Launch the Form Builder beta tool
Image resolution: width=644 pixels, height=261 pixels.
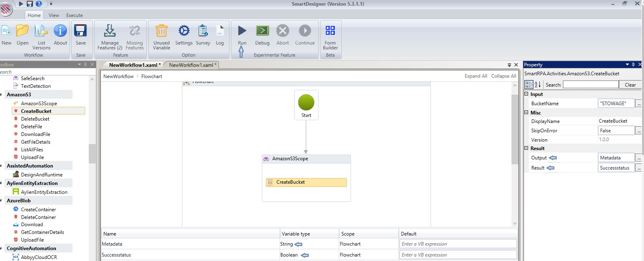pos(330,31)
